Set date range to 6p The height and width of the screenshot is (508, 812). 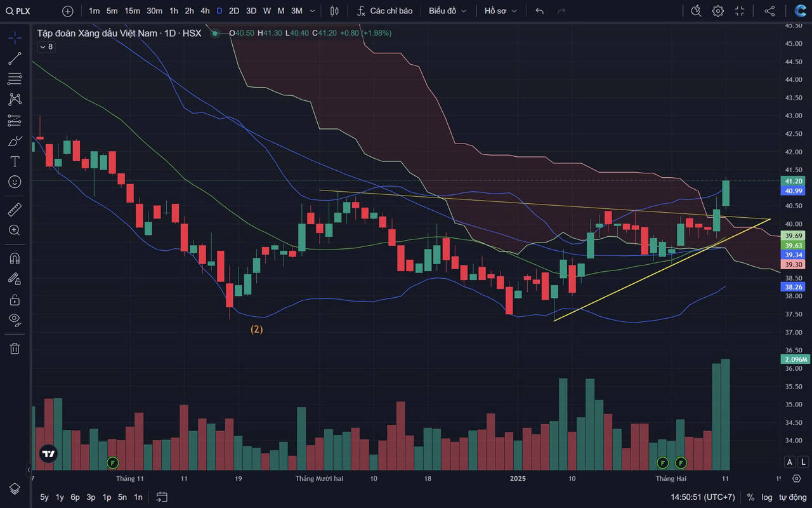click(75, 497)
